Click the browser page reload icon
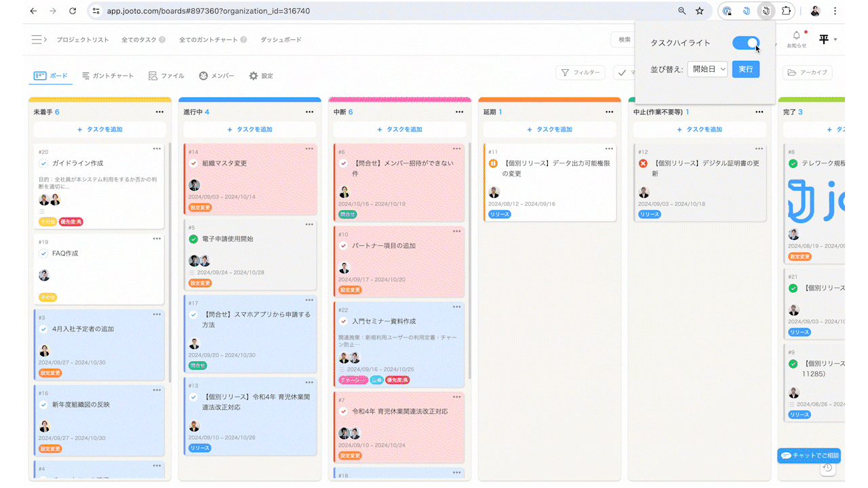 tap(73, 11)
